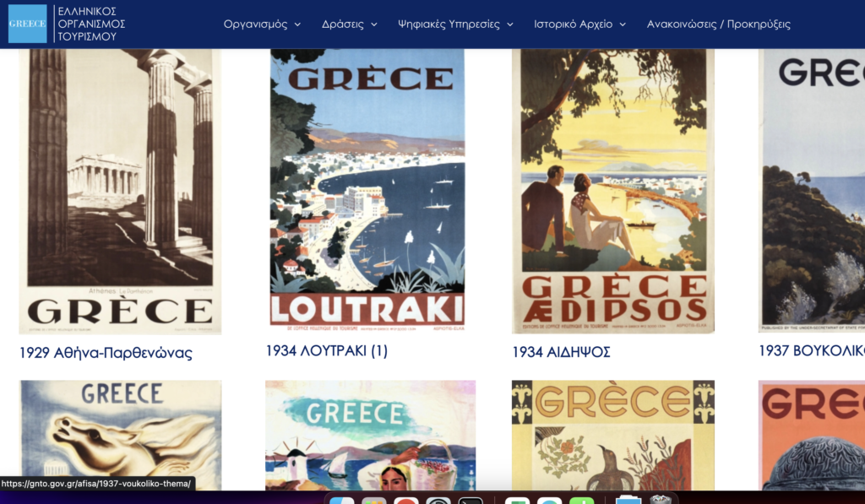Expand the Δράσεις dropdown menu
This screenshot has height=504, width=865.
349,24
